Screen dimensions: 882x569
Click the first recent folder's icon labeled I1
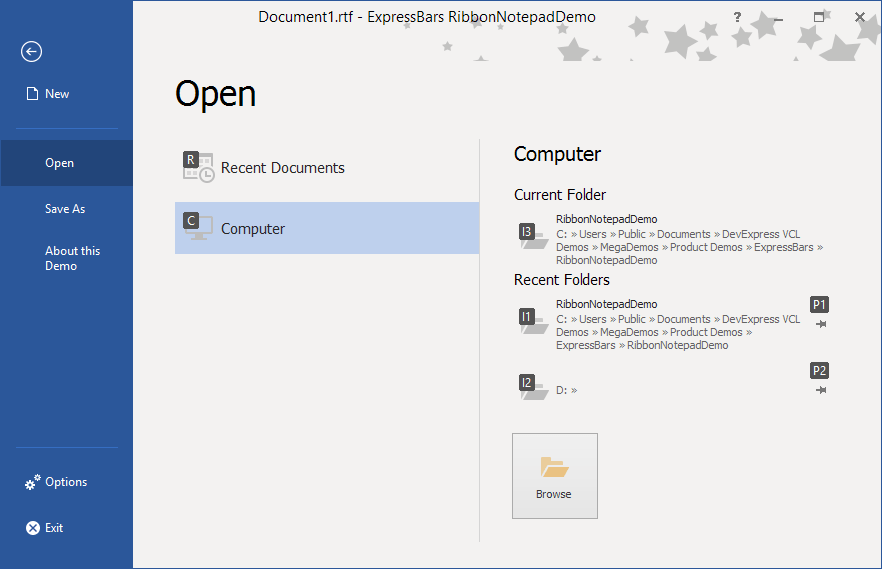(533, 321)
